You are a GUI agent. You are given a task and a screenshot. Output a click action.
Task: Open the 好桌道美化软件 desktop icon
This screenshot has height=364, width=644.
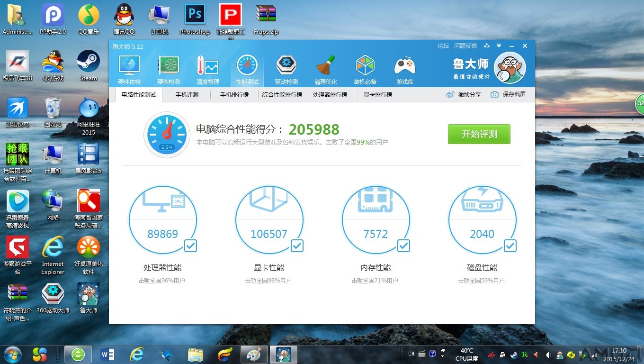[89, 255]
